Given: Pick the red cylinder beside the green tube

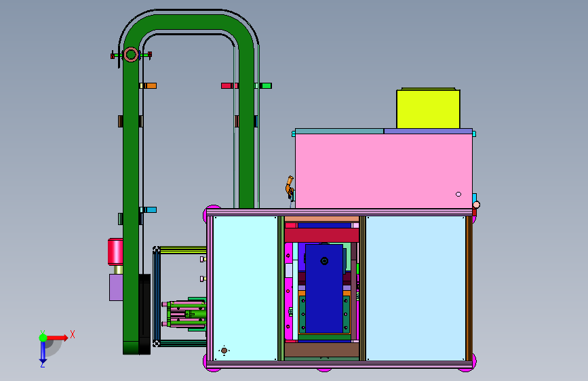Looking at the screenshot, I should pos(115,252).
